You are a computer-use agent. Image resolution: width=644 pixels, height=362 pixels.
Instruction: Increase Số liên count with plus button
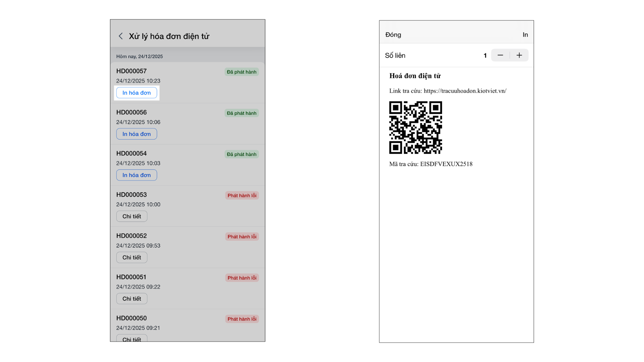click(519, 55)
